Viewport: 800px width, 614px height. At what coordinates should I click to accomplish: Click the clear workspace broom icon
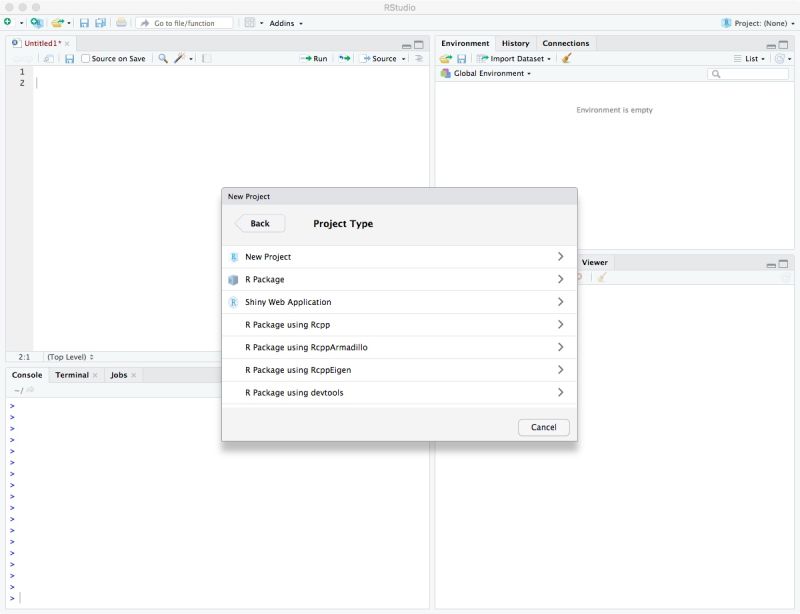[566, 58]
